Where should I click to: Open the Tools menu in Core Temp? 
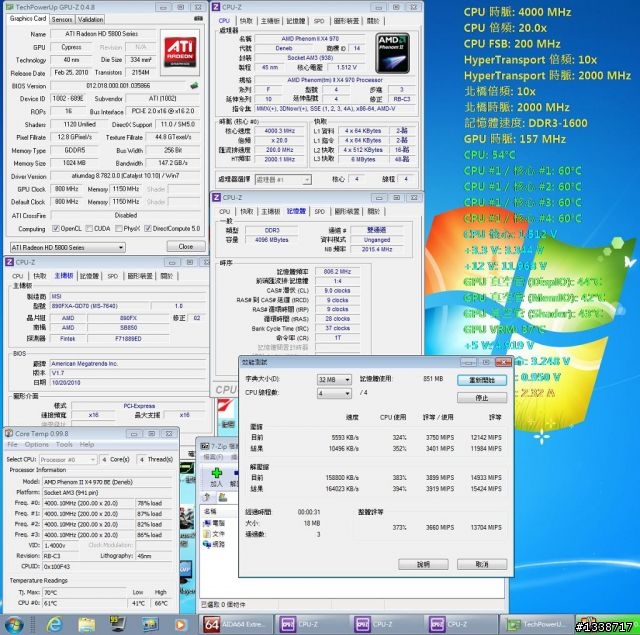pyautogui.click(x=64, y=444)
